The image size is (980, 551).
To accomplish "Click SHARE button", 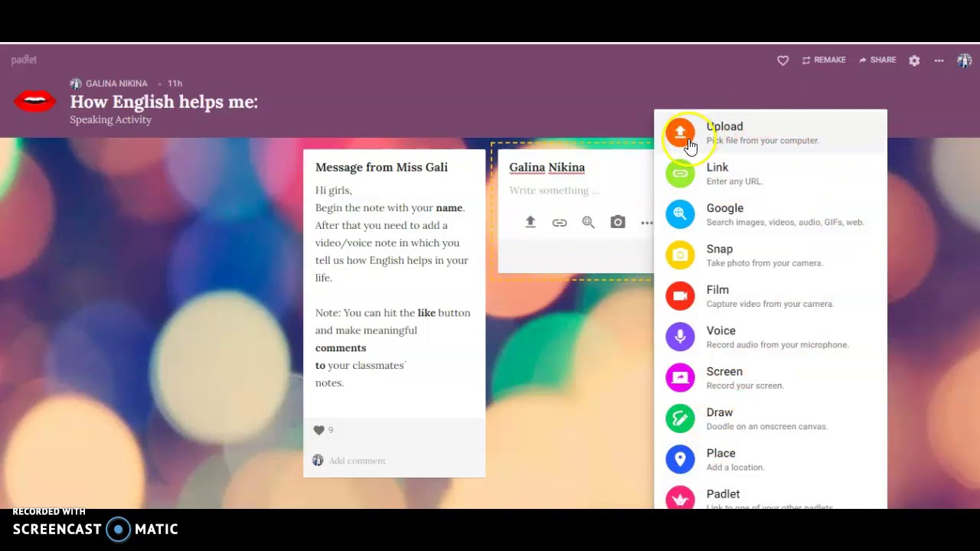I will pos(877,60).
